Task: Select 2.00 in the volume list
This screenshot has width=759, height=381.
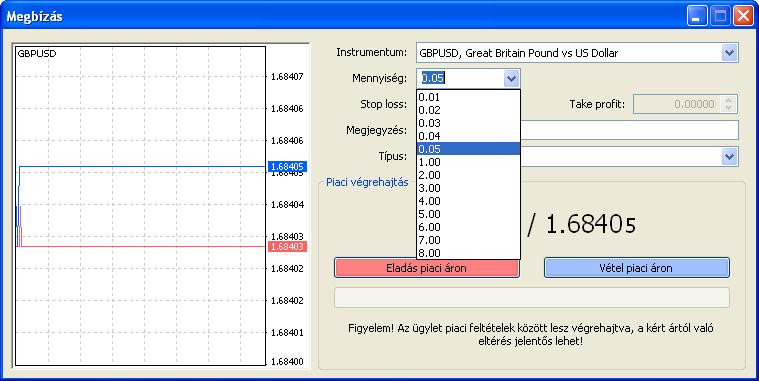Action: pyautogui.click(x=468, y=175)
